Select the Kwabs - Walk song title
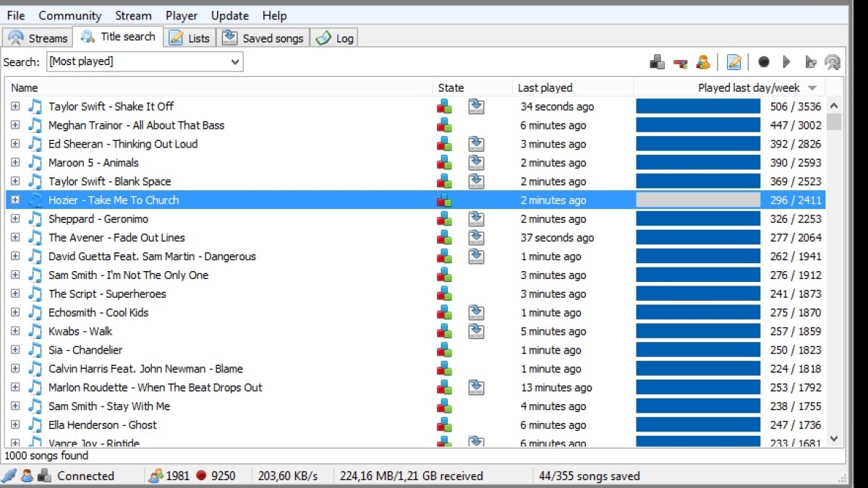 [x=80, y=331]
